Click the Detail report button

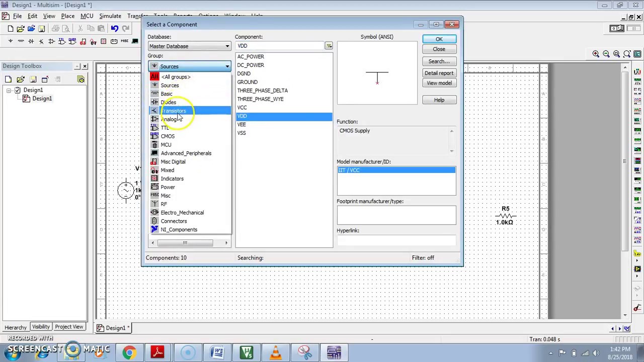(439, 73)
